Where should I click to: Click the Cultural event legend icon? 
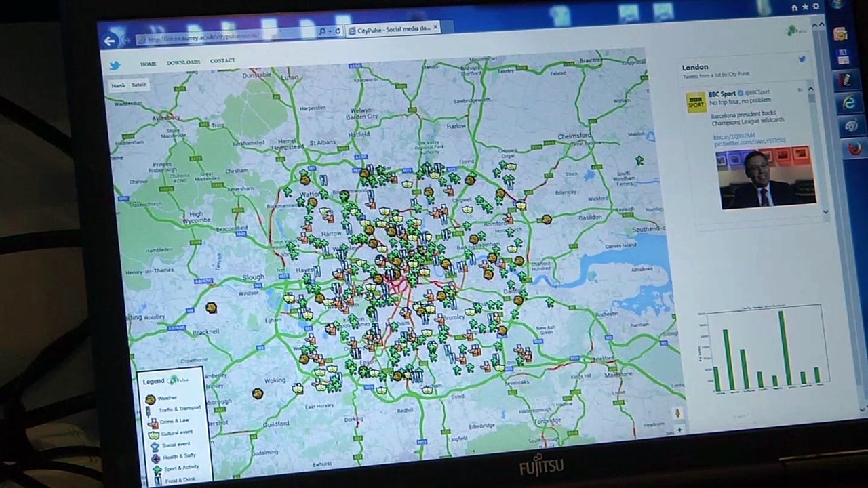154,435
